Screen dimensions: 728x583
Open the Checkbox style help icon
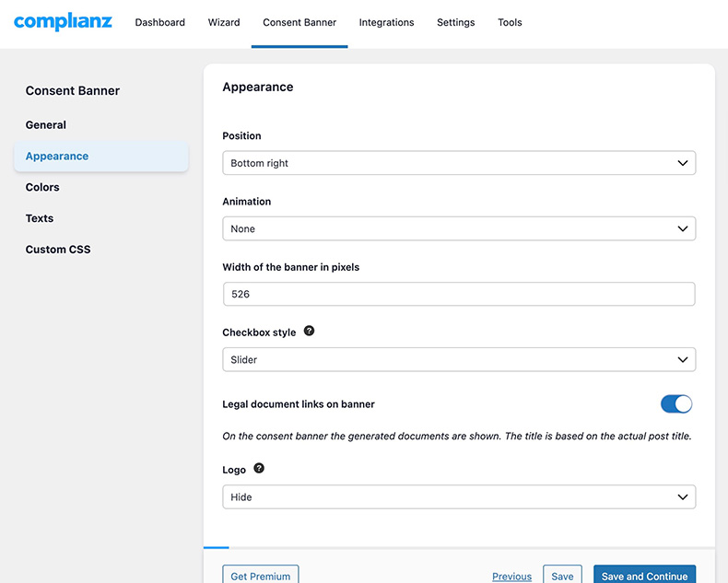tap(309, 331)
